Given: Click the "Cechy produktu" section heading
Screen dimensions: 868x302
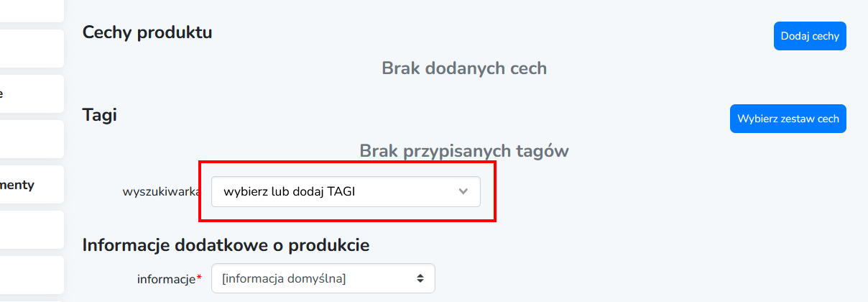Looking at the screenshot, I should tap(147, 32).
